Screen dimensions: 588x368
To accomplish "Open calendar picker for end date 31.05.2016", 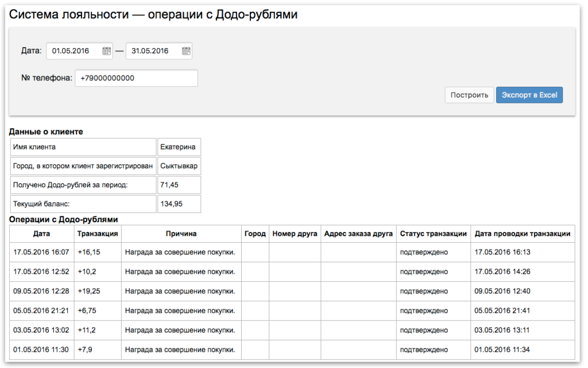I will pos(186,51).
